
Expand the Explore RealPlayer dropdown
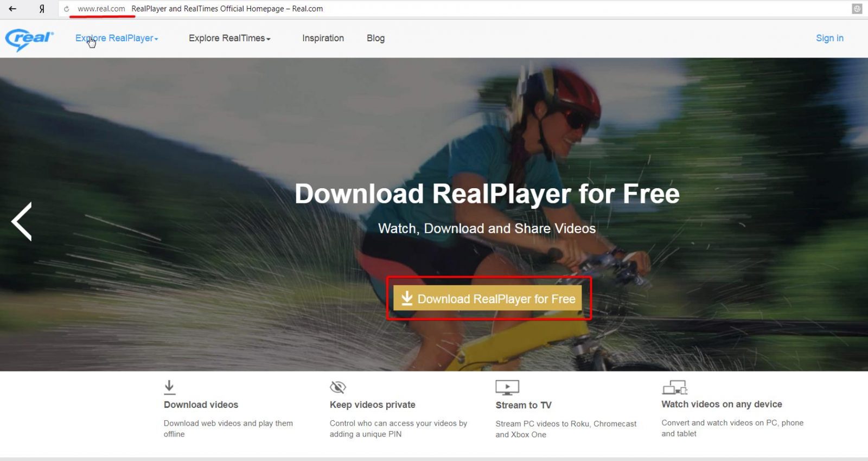coord(117,38)
